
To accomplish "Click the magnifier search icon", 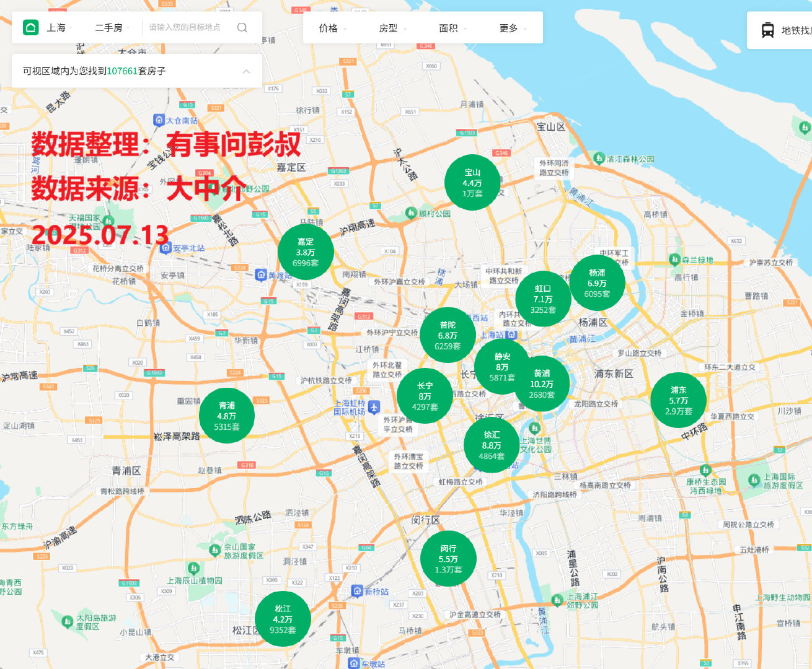I will pyautogui.click(x=242, y=27).
